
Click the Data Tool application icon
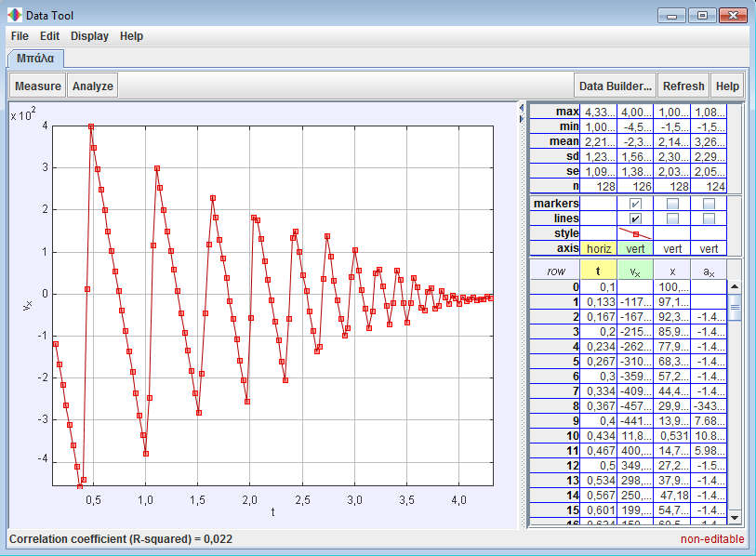click(15, 15)
